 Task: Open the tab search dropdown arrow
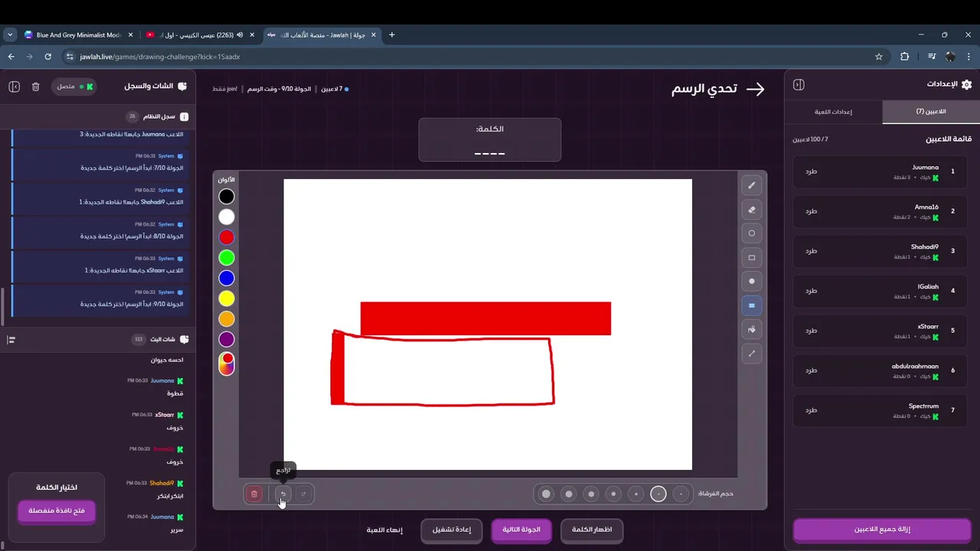coord(10,34)
